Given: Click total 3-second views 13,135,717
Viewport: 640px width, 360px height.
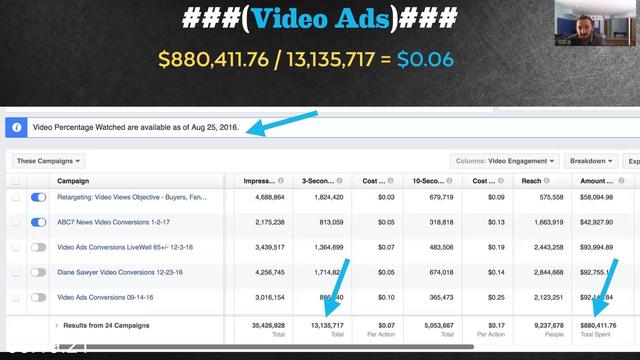Looking at the screenshot, I should [x=327, y=325].
